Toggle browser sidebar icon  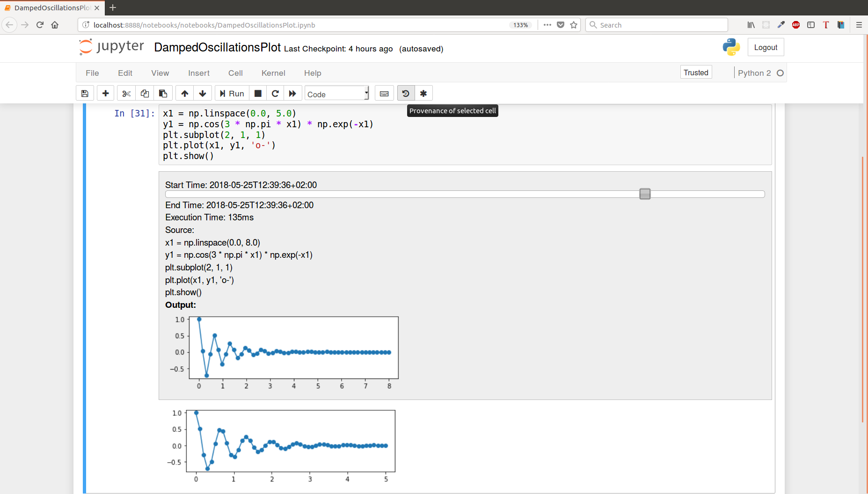tap(811, 25)
